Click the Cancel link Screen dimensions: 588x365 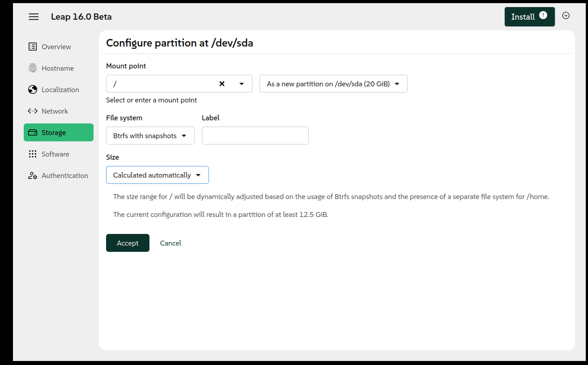pos(170,243)
